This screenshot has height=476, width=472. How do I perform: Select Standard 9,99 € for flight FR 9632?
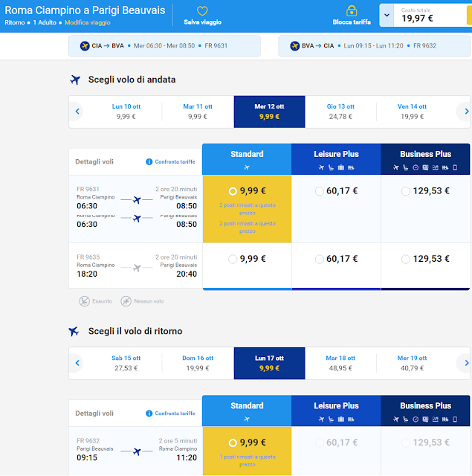coord(233,443)
